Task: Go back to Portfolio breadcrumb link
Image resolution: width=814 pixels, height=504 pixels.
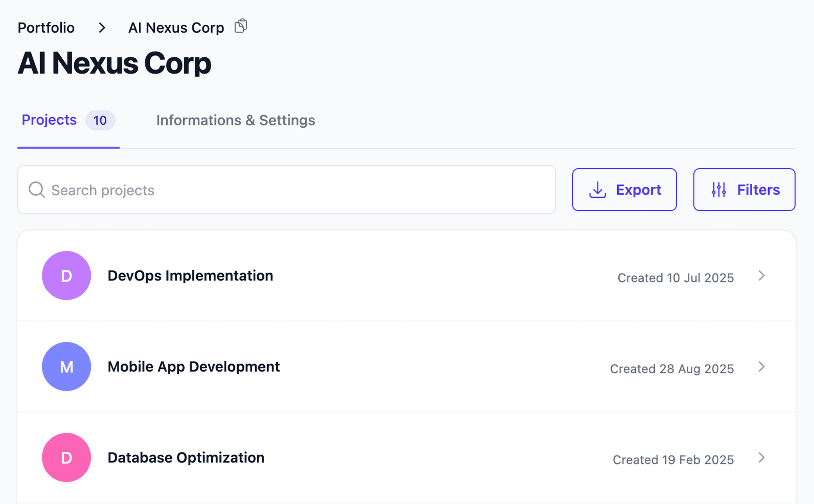Action: tap(46, 28)
